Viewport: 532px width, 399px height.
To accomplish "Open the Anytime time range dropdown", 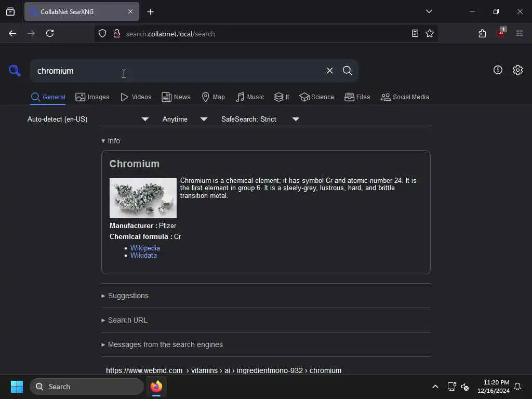I will pos(184,119).
